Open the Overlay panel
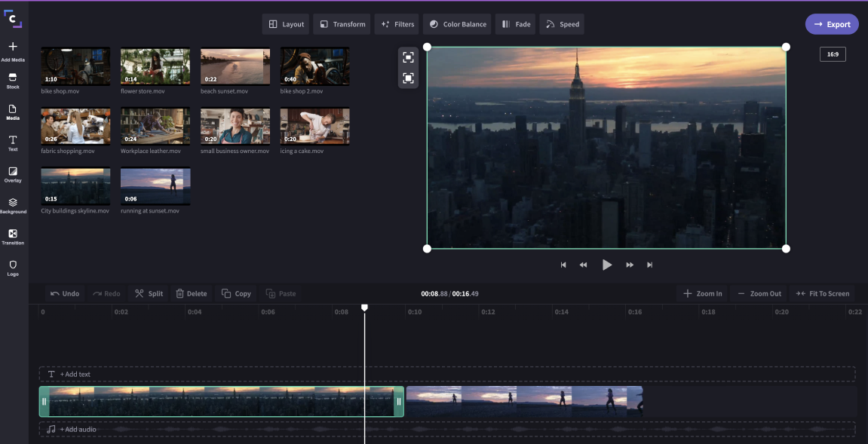Image resolution: width=868 pixels, height=444 pixels. pos(13,174)
